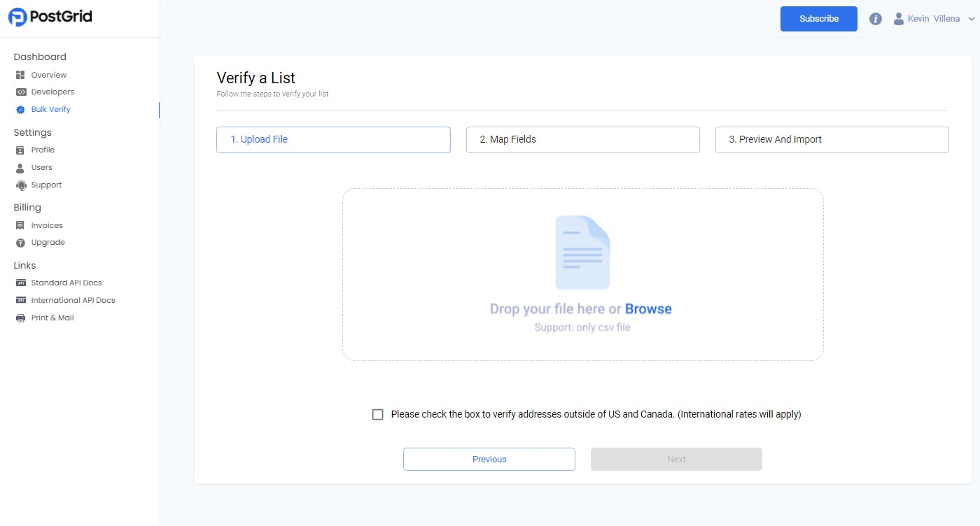Switch to the Map Fields step
This screenshot has width=980, height=526.
582,140
